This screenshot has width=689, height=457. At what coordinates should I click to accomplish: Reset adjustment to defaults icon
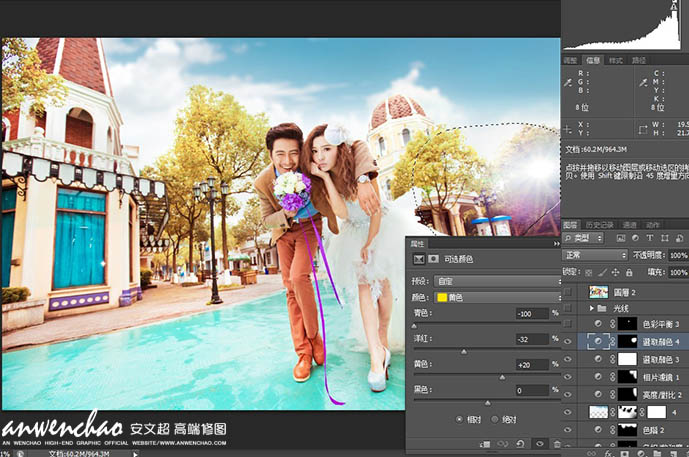pos(522,444)
